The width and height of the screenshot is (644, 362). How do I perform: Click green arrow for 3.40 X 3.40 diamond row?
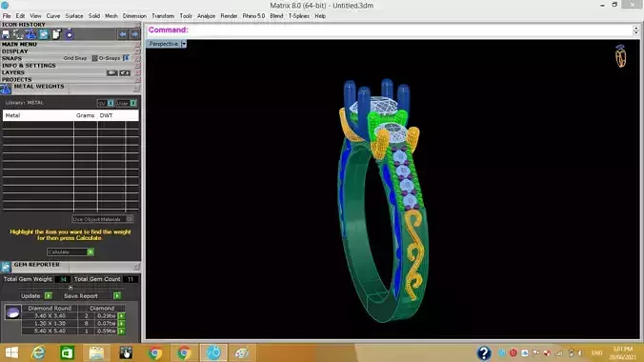[x=122, y=316]
